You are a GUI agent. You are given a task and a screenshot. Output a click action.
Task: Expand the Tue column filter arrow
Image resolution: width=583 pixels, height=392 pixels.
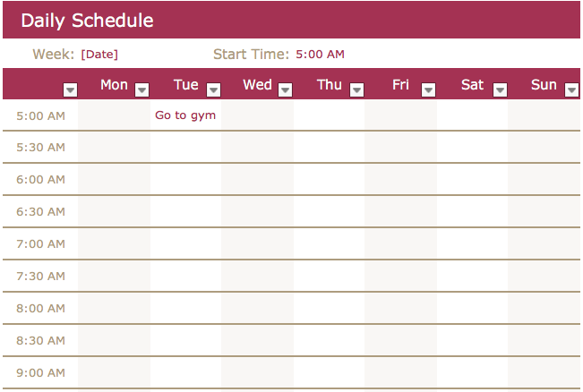pos(213,89)
